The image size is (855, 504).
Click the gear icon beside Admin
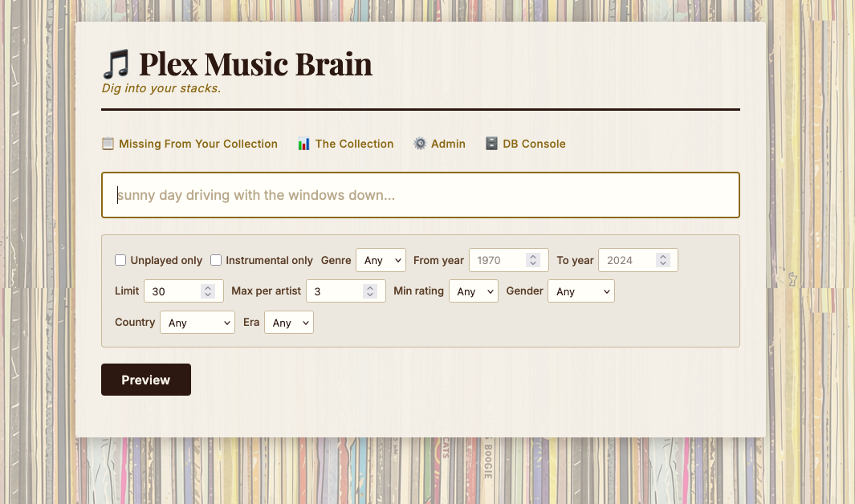(x=419, y=144)
